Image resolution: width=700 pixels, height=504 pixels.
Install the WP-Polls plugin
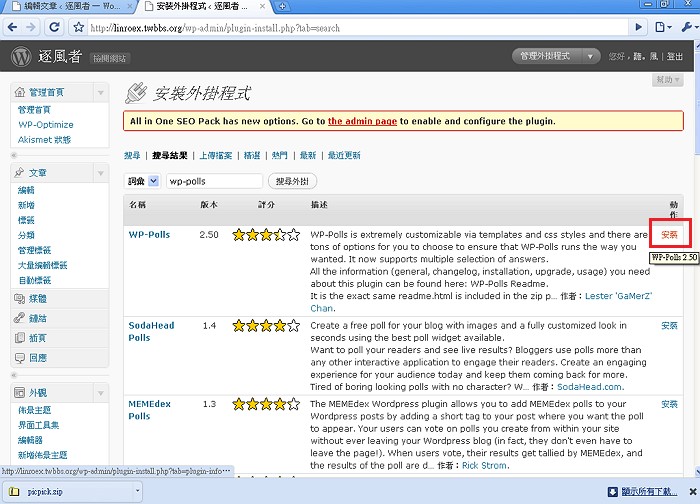[669, 235]
